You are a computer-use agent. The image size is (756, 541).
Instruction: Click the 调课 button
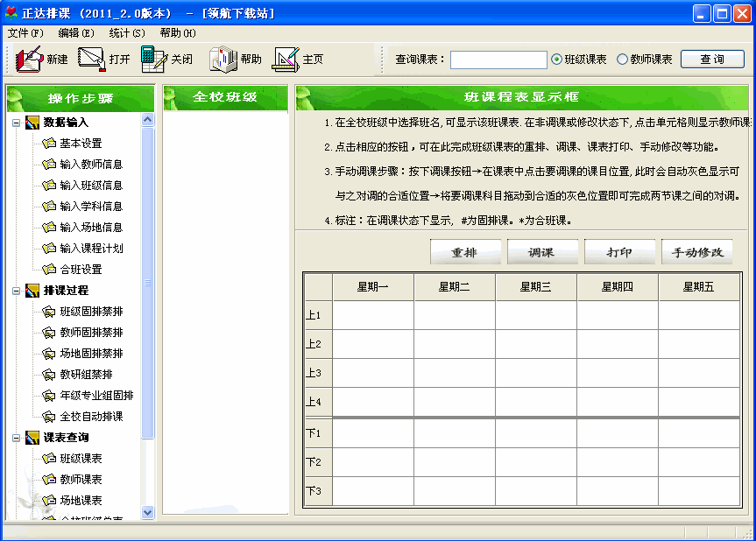542,251
